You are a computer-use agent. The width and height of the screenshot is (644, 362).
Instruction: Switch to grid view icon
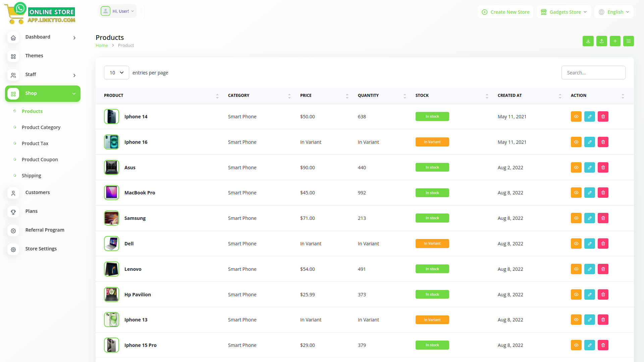[x=628, y=41]
